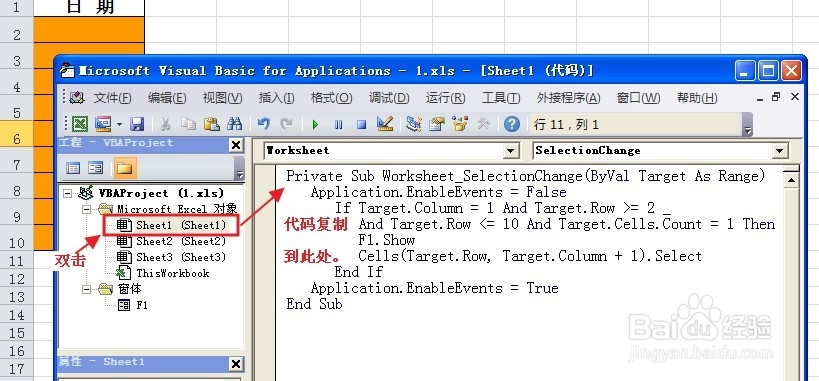Click the F1.Show code line
This screenshot has height=381, width=819.
(x=387, y=240)
